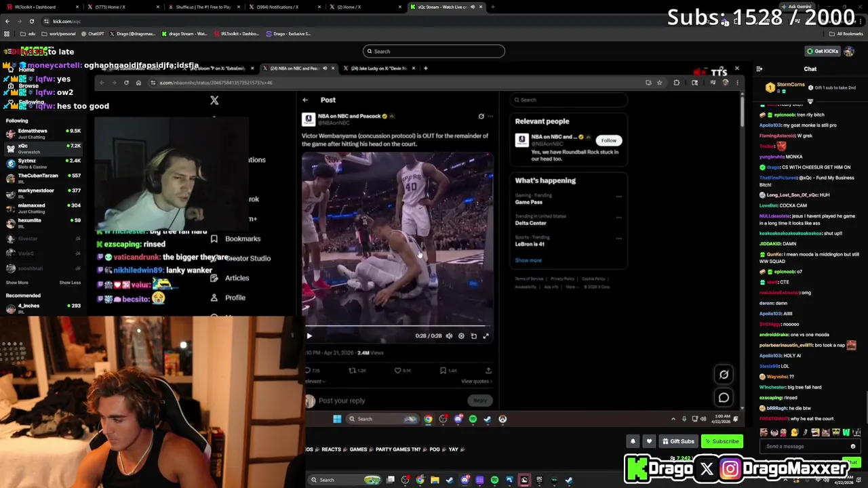Open File Explorer from the bottom taskbar
The image size is (868, 488).
(x=435, y=480)
